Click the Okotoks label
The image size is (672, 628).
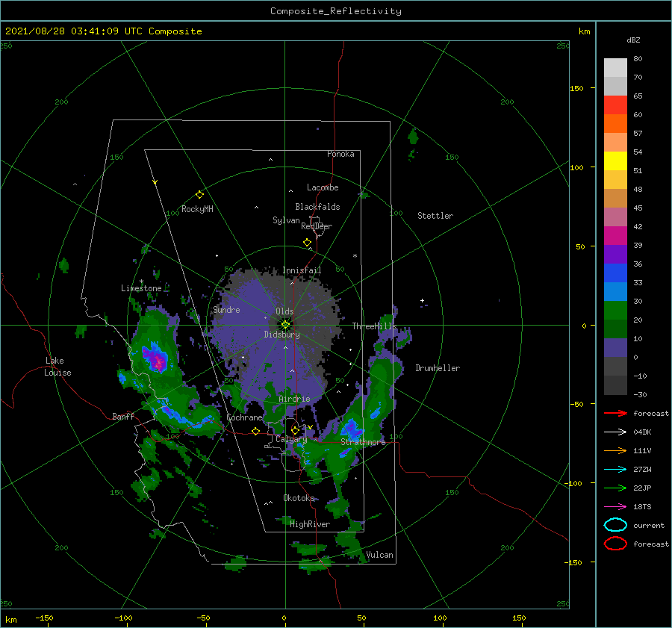299,497
